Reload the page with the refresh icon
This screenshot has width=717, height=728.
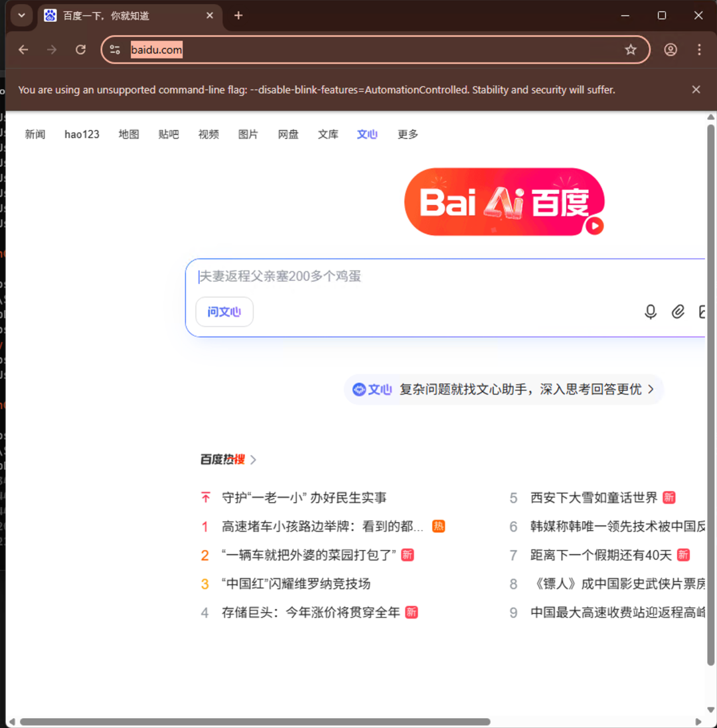pos(81,49)
